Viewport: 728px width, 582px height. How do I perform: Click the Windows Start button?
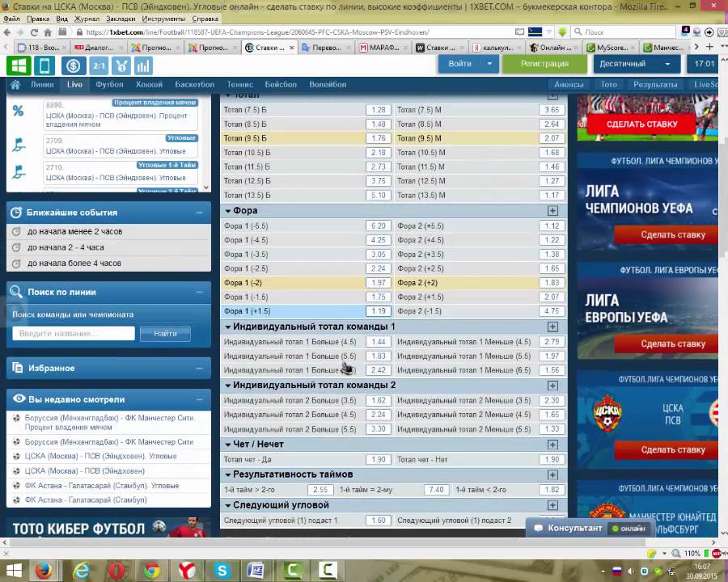14,571
